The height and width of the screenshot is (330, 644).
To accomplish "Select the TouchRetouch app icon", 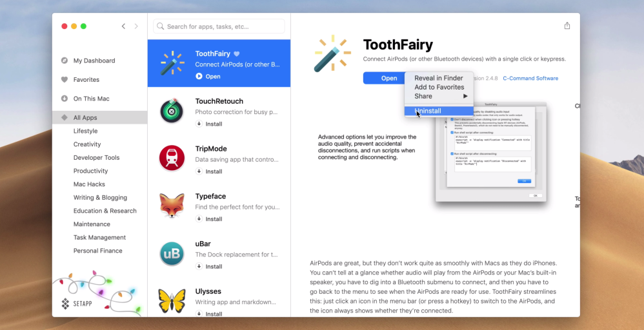I will pos(172,111).
